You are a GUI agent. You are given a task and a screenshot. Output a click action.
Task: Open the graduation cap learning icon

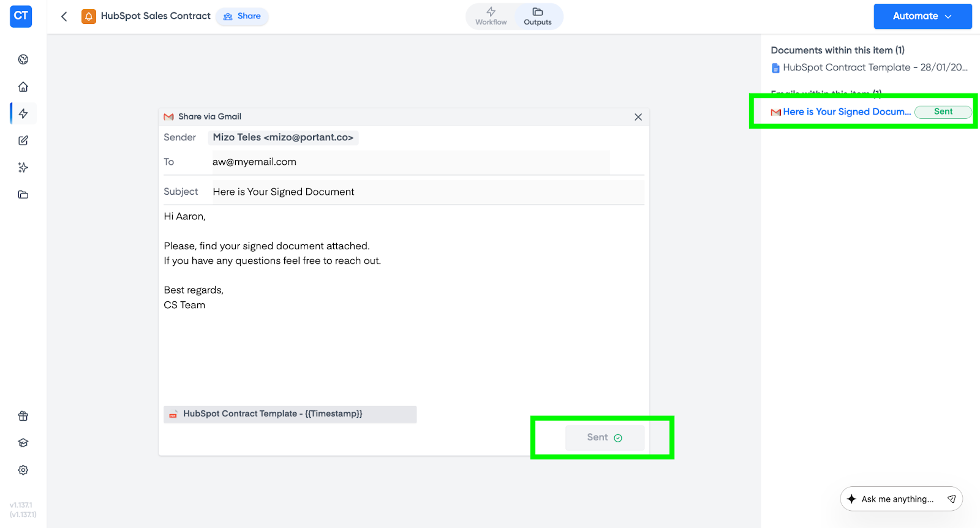(x=23, y=443)
